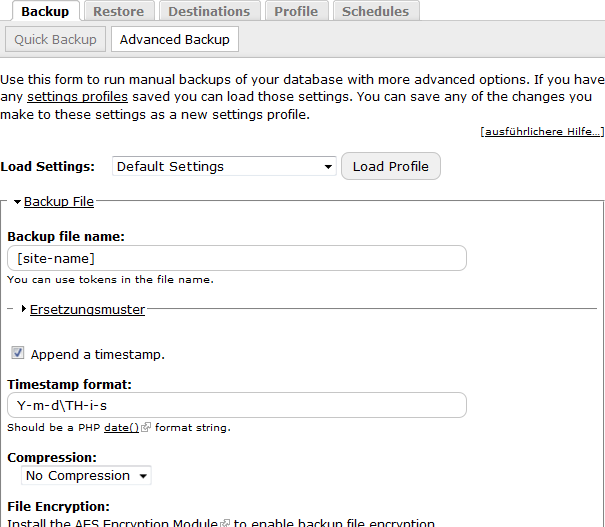Switch to the Backup tab
Screen dimensions: 605x527
point(46,11)
